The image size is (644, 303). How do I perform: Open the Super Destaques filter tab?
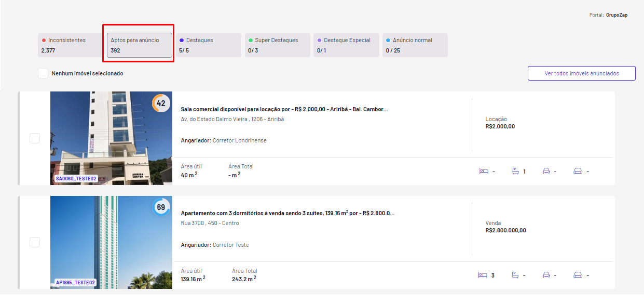(278, 45)
